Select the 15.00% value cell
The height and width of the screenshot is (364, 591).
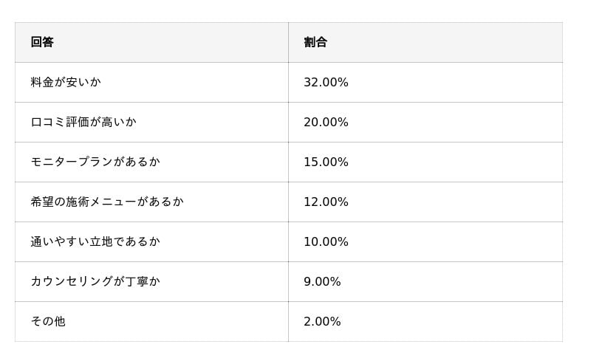(326, 162)
